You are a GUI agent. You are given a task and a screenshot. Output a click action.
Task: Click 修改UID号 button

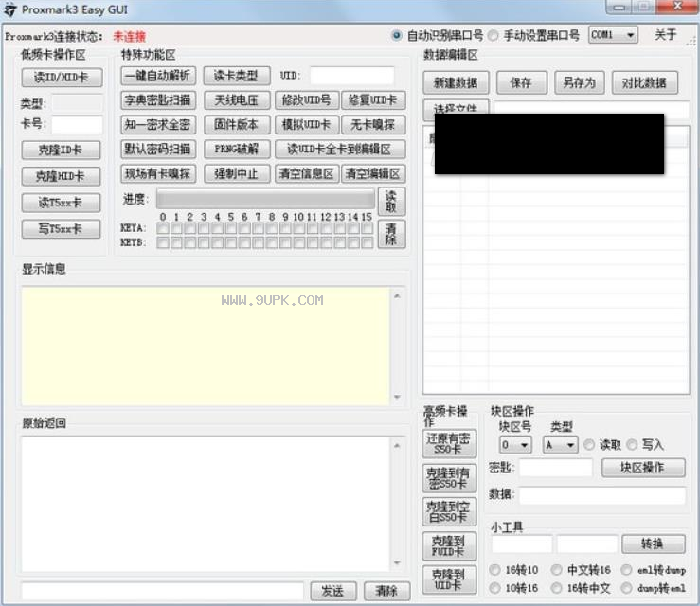click(x=307, y=100)
